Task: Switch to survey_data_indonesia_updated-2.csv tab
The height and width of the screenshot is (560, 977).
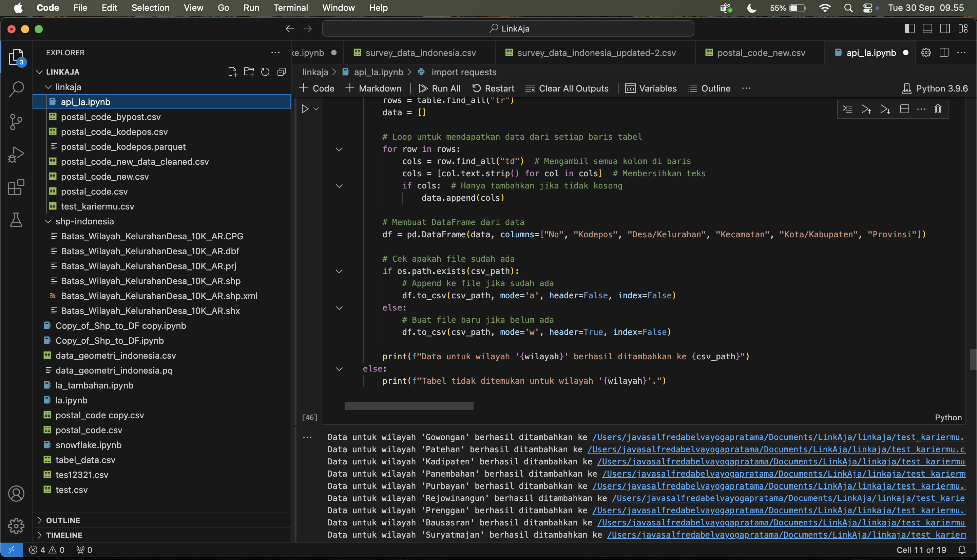Action: (x=596, y=53)
